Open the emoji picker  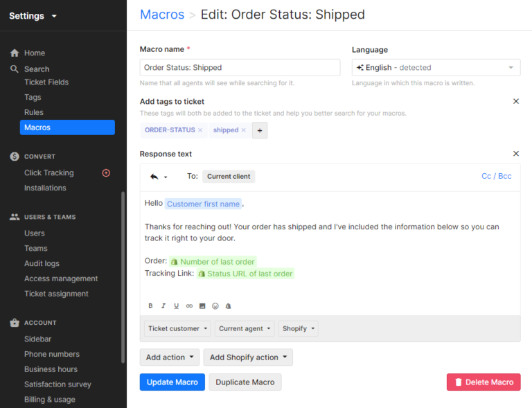215,305
